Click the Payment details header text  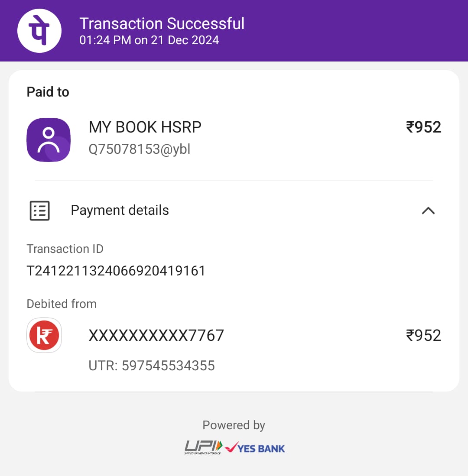click(120, 210)
